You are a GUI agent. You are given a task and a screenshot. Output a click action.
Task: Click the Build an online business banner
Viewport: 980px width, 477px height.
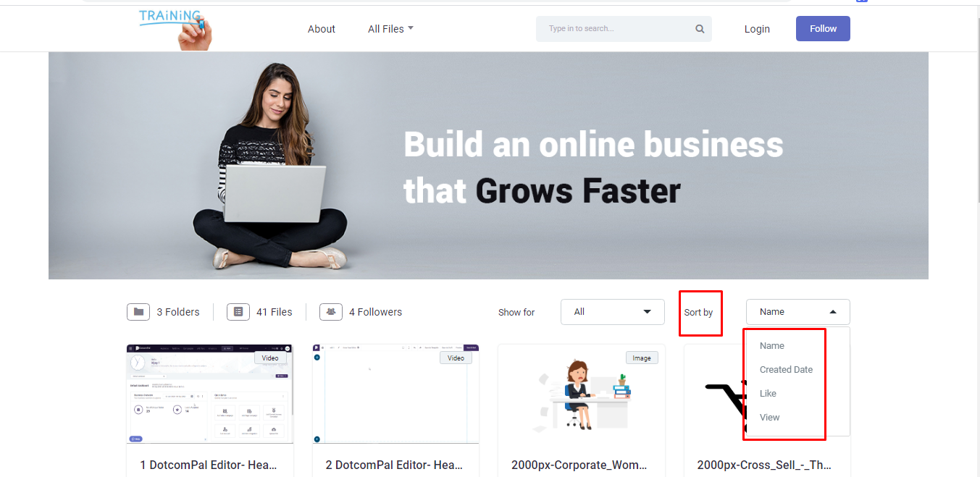tap(488, 166)
